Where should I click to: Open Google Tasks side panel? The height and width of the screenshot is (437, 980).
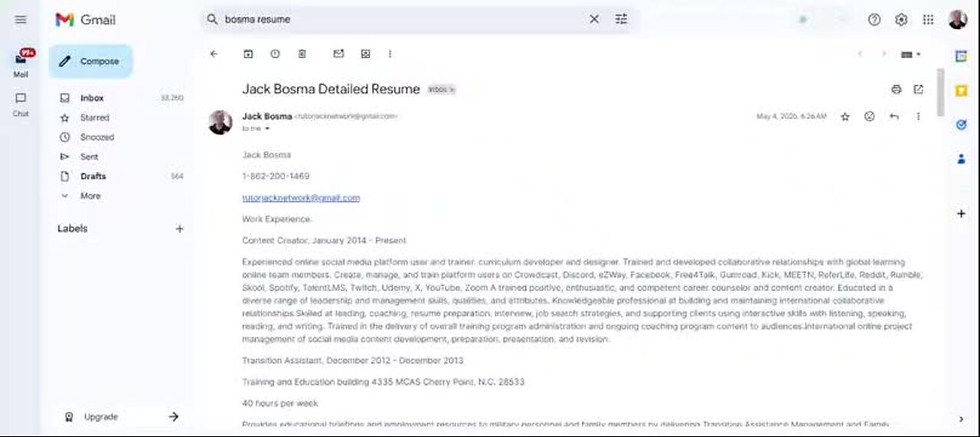click(962, 125)
